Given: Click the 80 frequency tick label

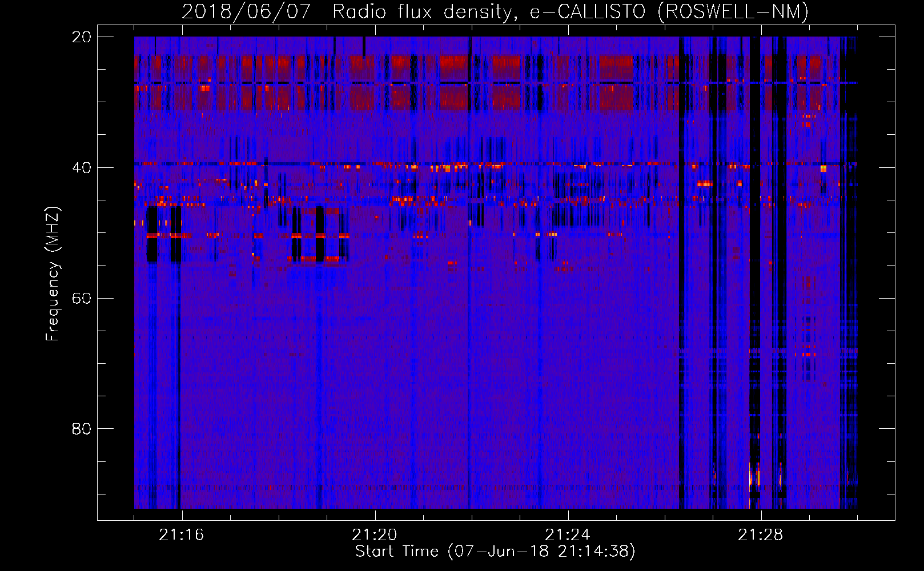Looking at the screenshot, I should coord(82,429).
